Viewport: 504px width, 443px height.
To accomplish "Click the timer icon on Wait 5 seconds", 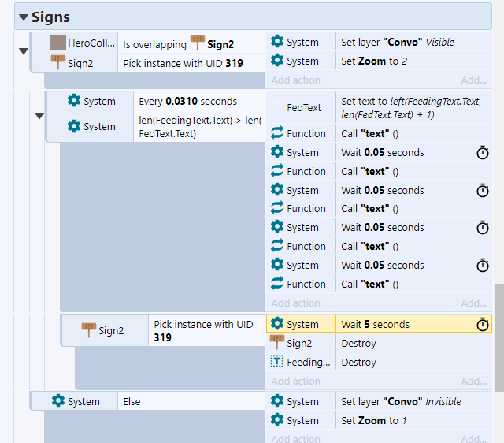I will pos(482,324).
